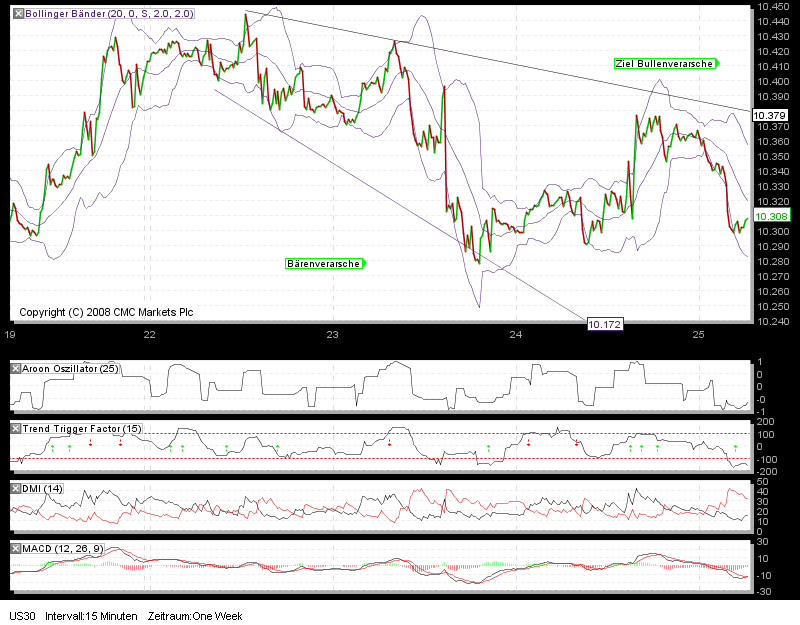Click the date label 23 on time axis
The width and height of the screenshot is (800, 625).
click(332, 335)
